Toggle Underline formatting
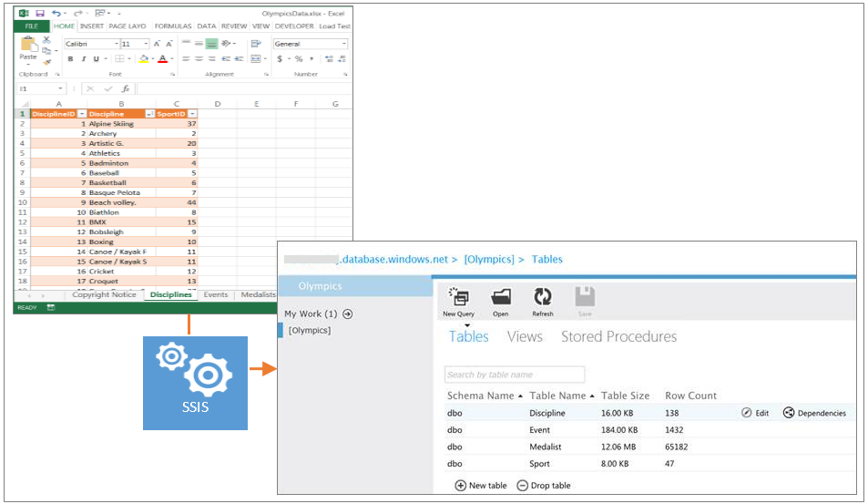 click(96, 58)
